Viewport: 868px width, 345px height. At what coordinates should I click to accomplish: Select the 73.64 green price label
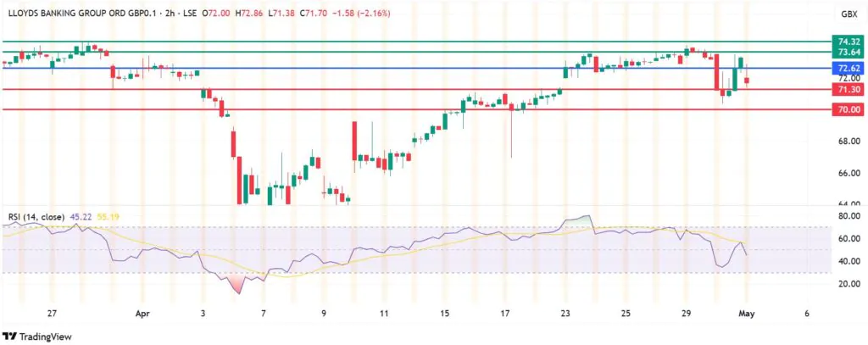point(849,52)
